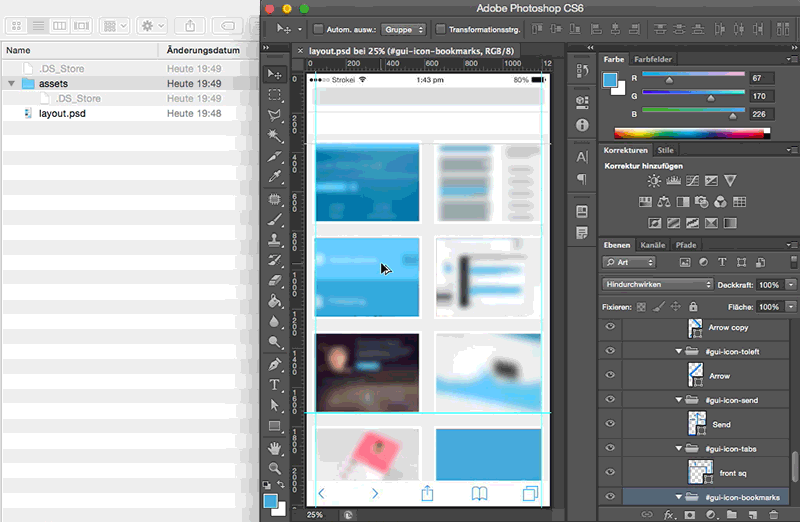
Task: Hide the Arrow layer
Action: (x=610, y=375)
